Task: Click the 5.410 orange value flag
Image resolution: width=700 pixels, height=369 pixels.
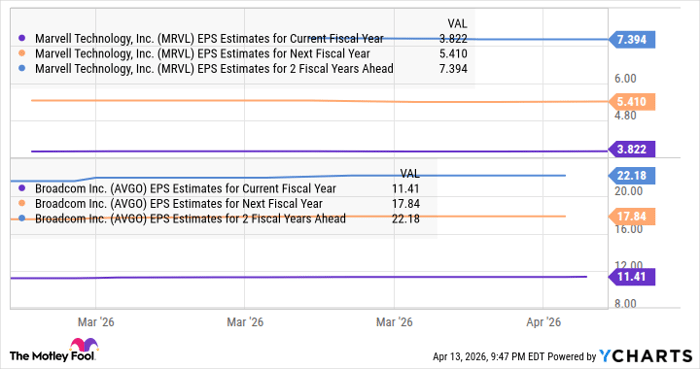Action: click(632, 102)
